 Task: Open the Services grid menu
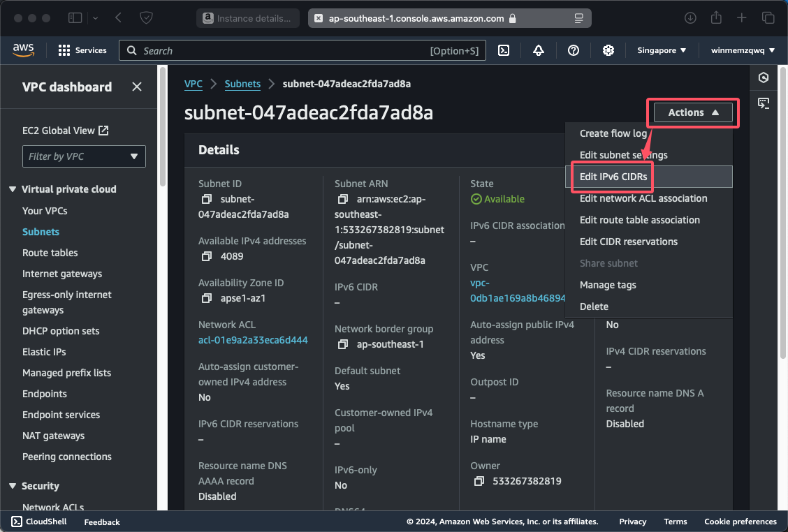[x=82, y=50]
